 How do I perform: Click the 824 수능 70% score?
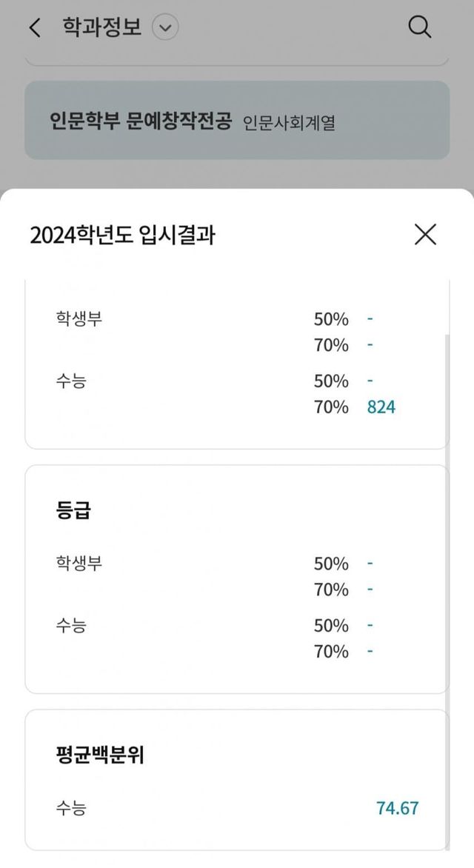tap(381, 407)
